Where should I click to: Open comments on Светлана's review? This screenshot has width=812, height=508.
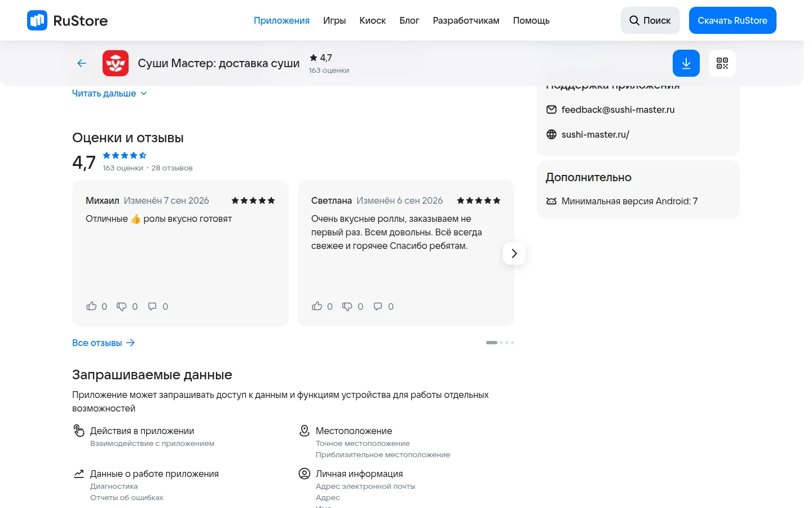(x=378, y=306)
